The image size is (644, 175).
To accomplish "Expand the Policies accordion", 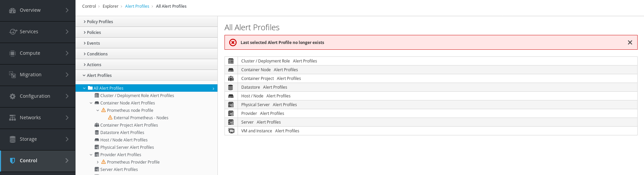I will pyautogui.click(x=146, y=32).
